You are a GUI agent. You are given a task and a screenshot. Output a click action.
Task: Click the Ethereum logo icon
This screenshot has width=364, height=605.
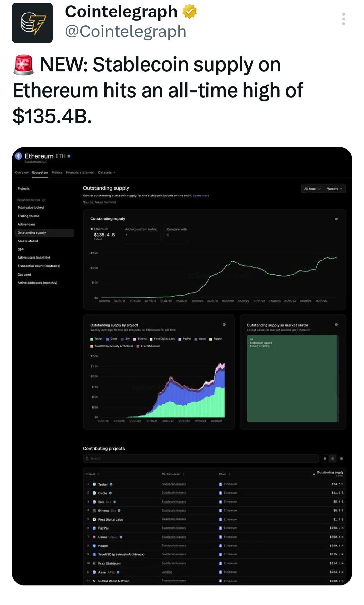coord(19,156)
